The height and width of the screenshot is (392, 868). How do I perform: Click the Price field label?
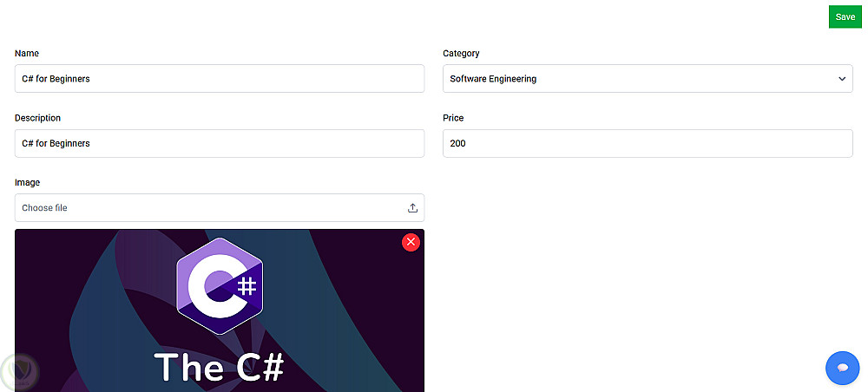453,118
